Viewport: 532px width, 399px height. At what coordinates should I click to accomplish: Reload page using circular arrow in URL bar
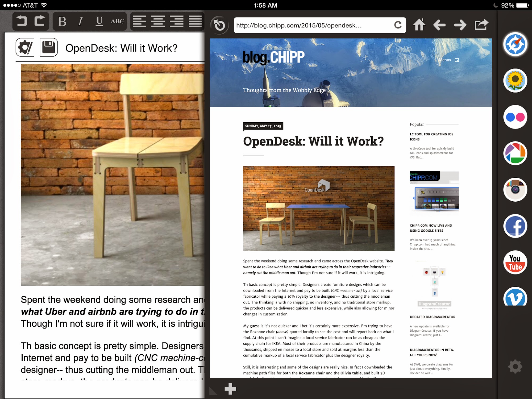pos(398,25)
